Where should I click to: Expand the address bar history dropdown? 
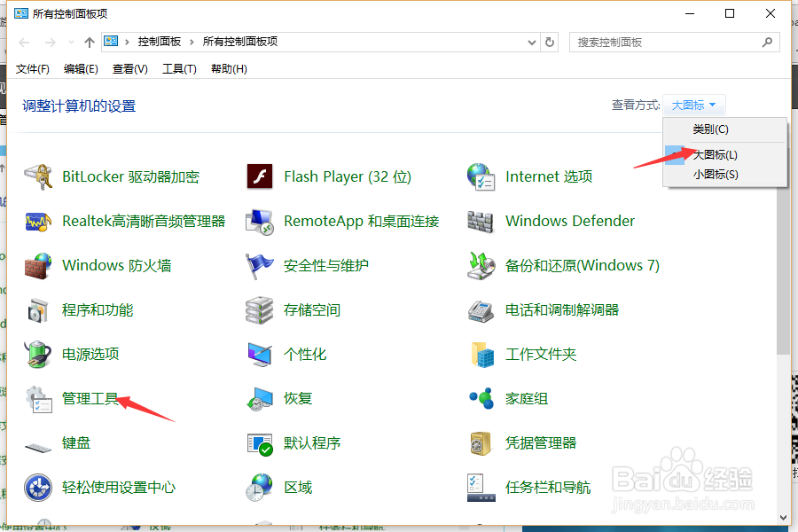click(x=532, y=43)
